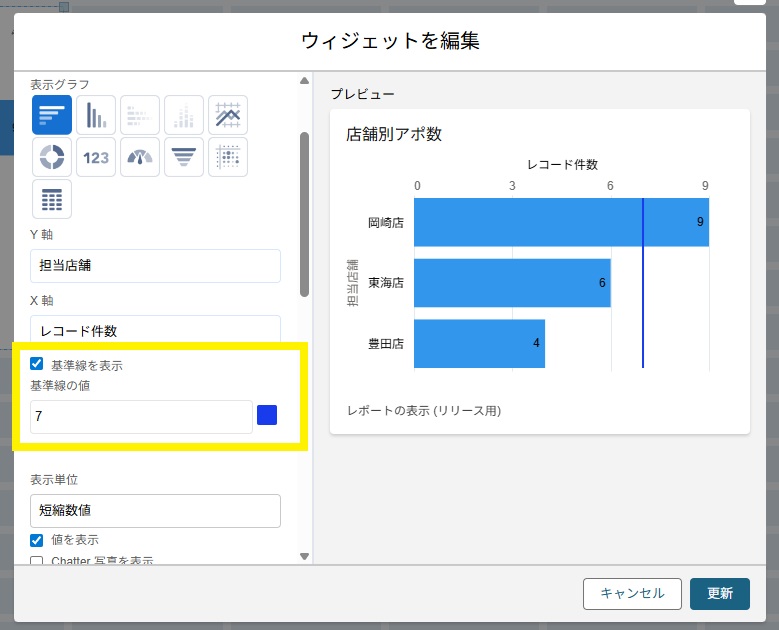Select the table chart type
The image size is (779, 630).
click(x=52, y=199)
